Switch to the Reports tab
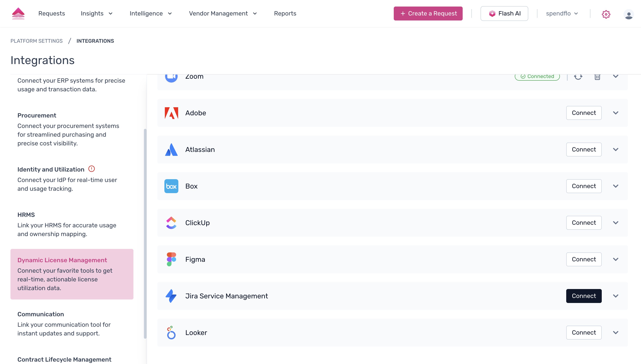The image size is (641, 364). (285, 14)
